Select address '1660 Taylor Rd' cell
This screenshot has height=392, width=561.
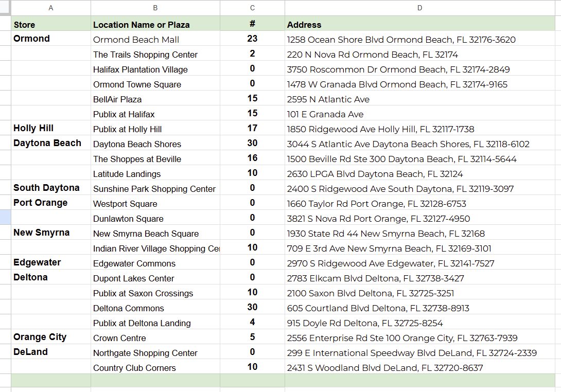[419, 203]
